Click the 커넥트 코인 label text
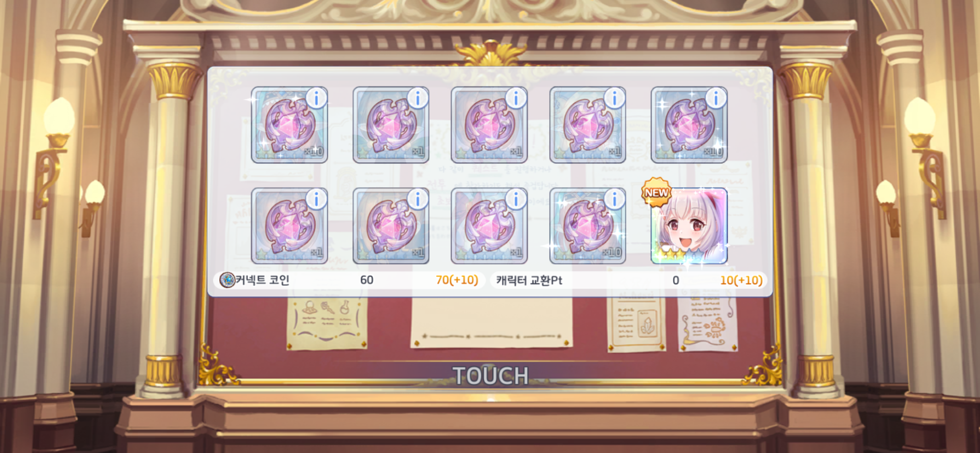The image size is (980, 453). tap(262, 279)
